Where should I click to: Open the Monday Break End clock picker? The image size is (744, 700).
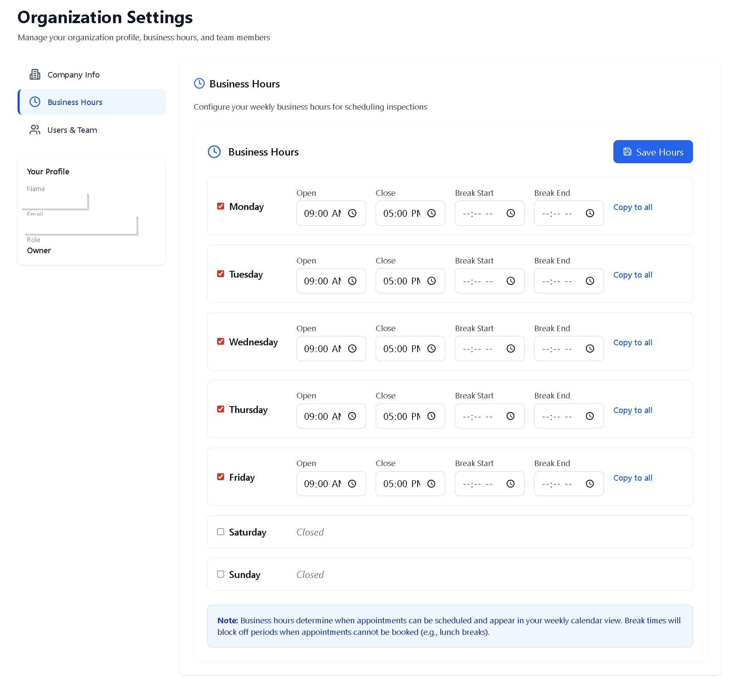(x=590, y=213)
